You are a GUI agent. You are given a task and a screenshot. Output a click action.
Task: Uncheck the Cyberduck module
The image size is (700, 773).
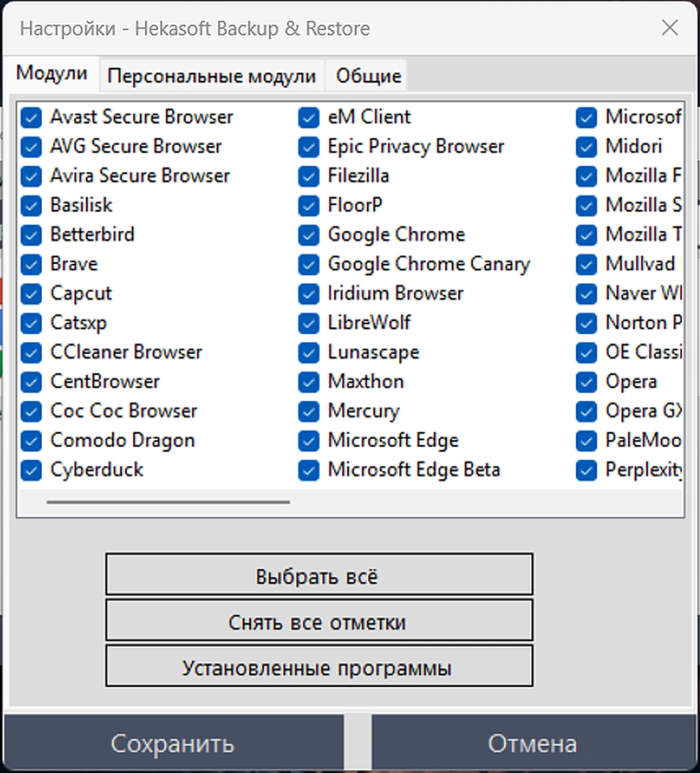(31, 470)
